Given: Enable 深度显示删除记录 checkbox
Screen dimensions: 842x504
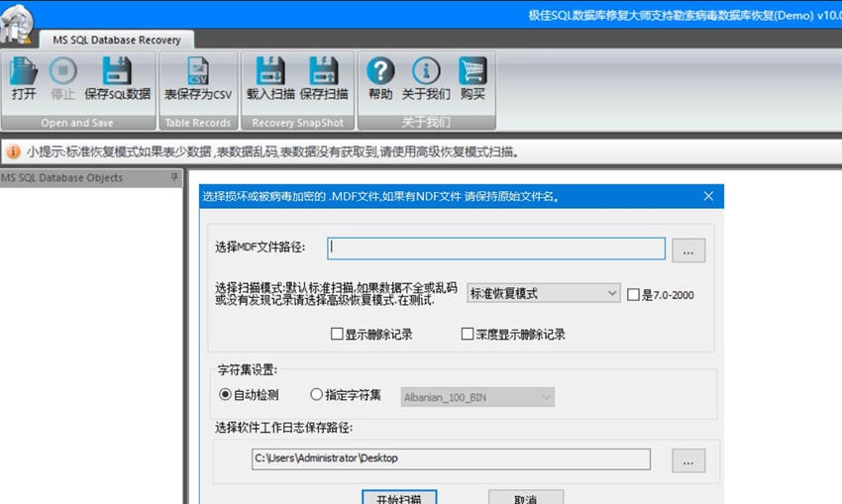Looking at the screenshot, I should coord(468,334).
